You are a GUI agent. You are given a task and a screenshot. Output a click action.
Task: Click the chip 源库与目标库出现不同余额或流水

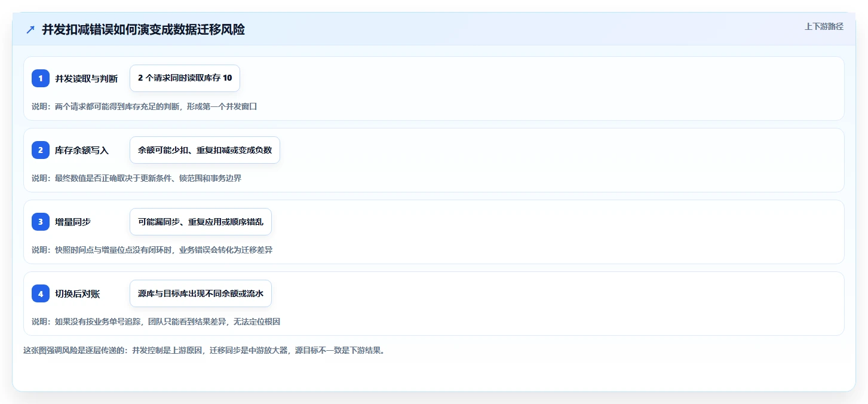point(200,293)
